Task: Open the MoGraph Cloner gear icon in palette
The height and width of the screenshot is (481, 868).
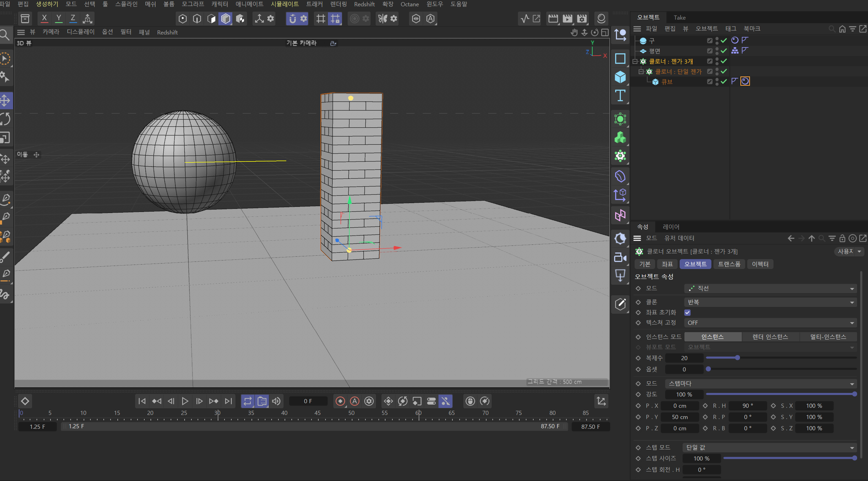Action: [620, 156]
